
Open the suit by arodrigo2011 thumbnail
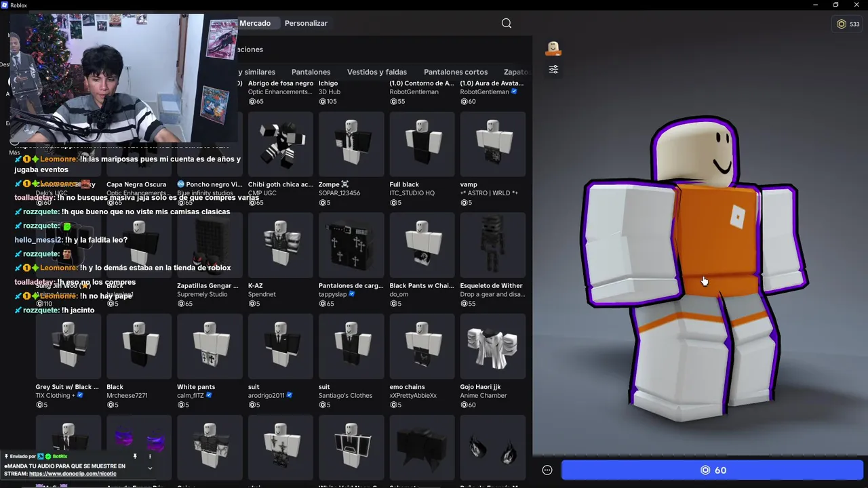(x=281, y=346)
